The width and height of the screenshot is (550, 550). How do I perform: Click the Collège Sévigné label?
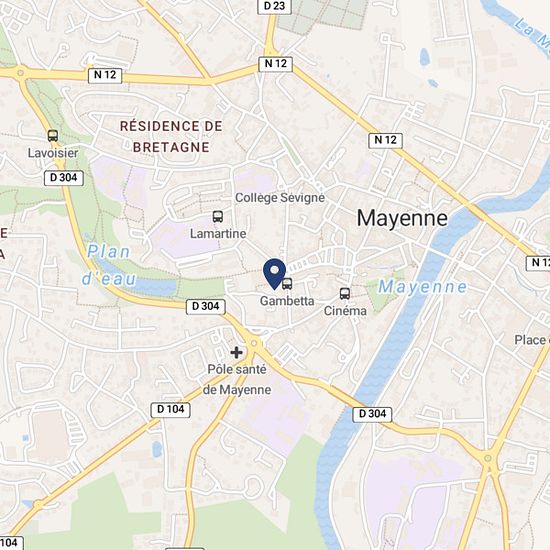point(280,198)
